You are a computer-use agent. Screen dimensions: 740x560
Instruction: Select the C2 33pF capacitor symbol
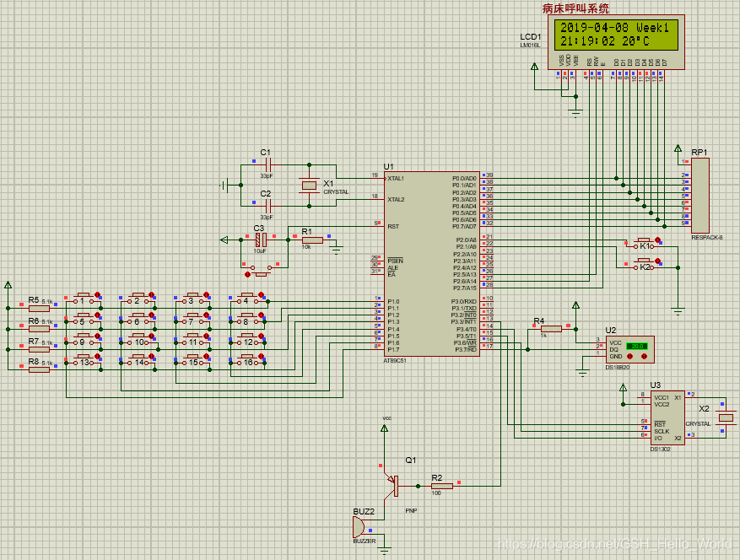click(267, 206)
